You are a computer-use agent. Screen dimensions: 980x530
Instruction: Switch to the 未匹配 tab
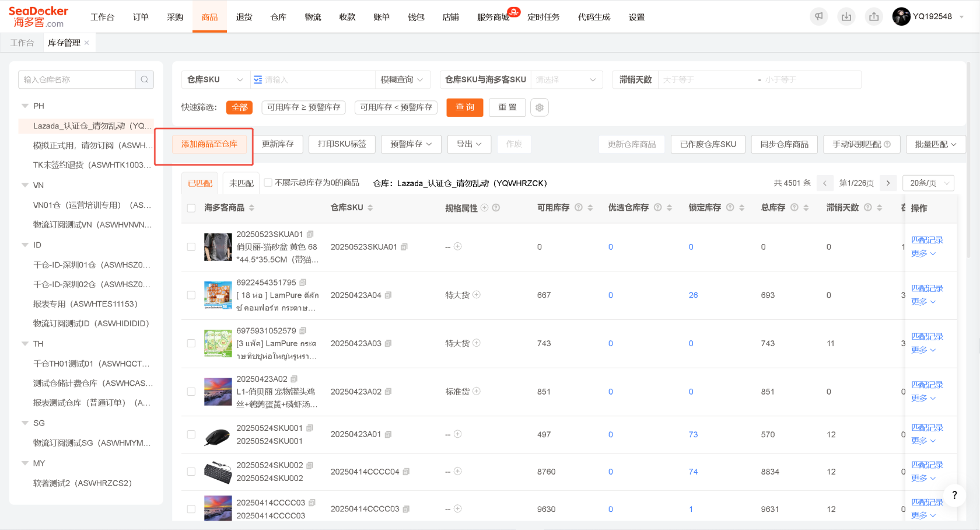[x=242, y=183]
